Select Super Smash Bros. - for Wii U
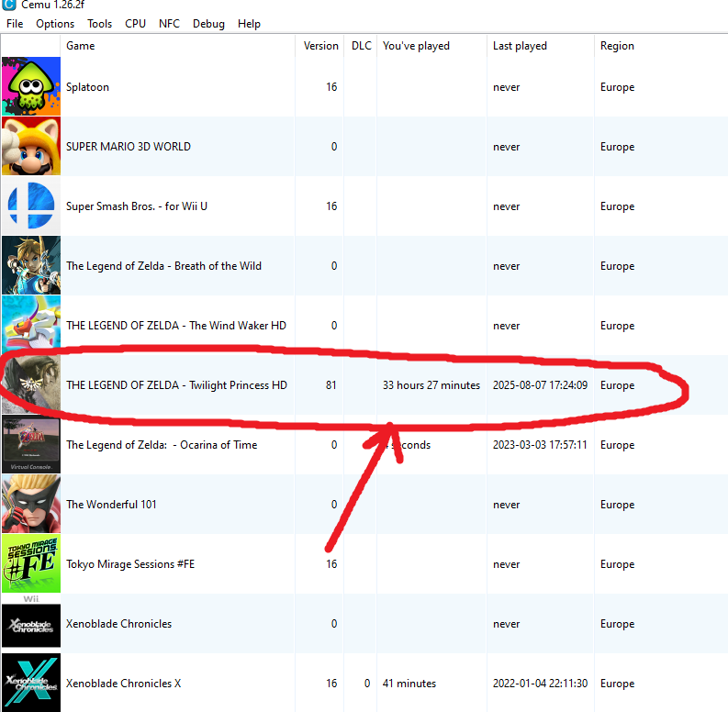The height and width of the screenshot is (712, 728). [137, 206]
